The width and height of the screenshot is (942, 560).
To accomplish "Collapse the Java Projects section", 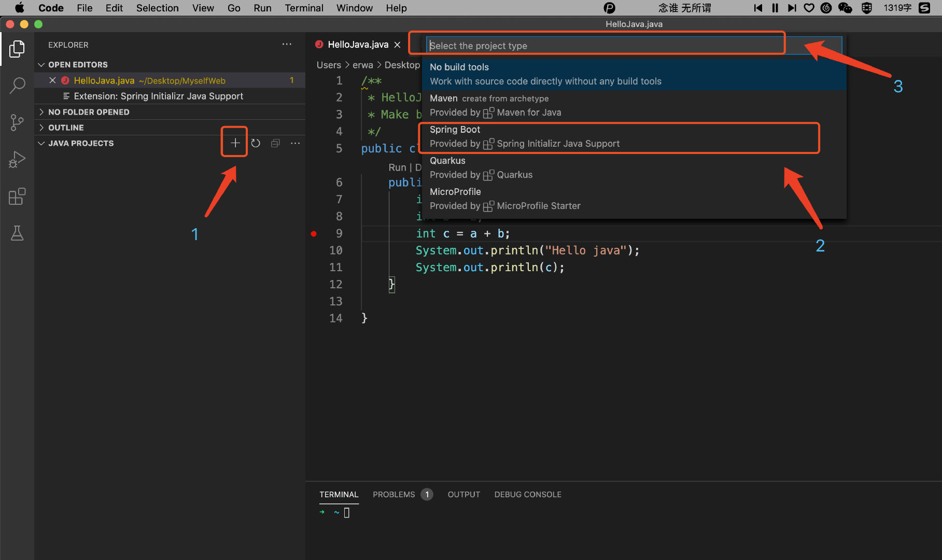I will coord(41,143).
